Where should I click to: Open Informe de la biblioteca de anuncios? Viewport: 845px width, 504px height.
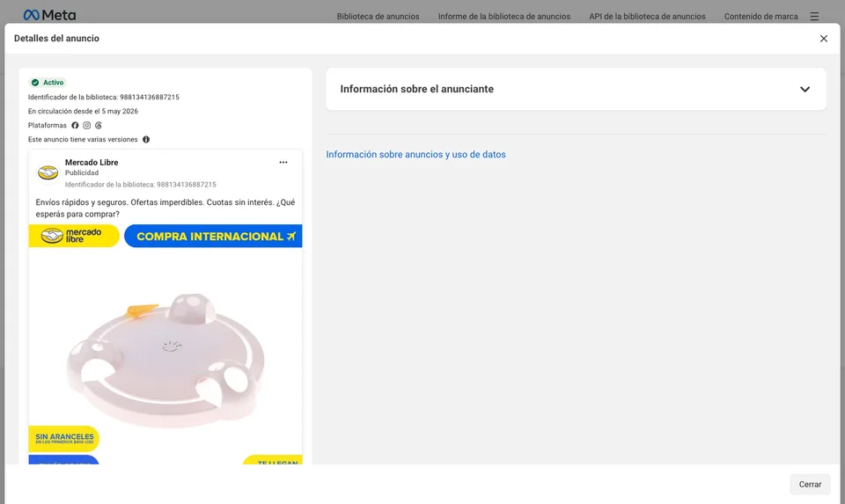[x=503, y=16]
